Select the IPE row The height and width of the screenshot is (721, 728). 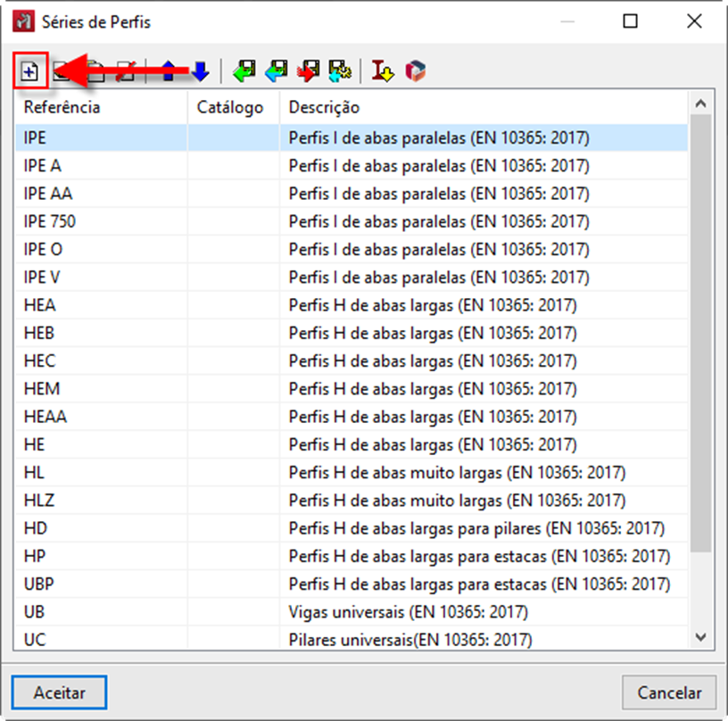click(352, 138)
